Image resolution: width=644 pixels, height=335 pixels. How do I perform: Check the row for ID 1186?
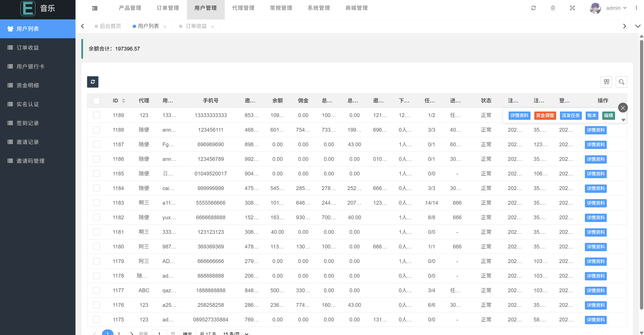click(96, 159)
